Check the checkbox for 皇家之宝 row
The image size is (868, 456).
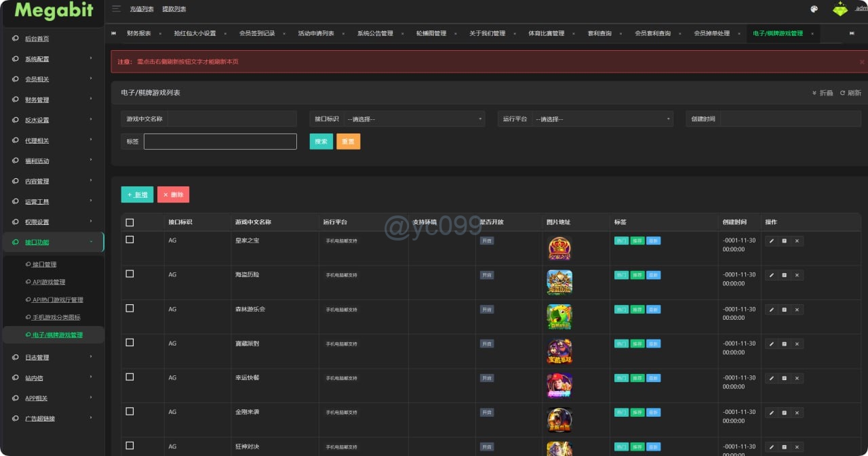click(x=130, y=240)
